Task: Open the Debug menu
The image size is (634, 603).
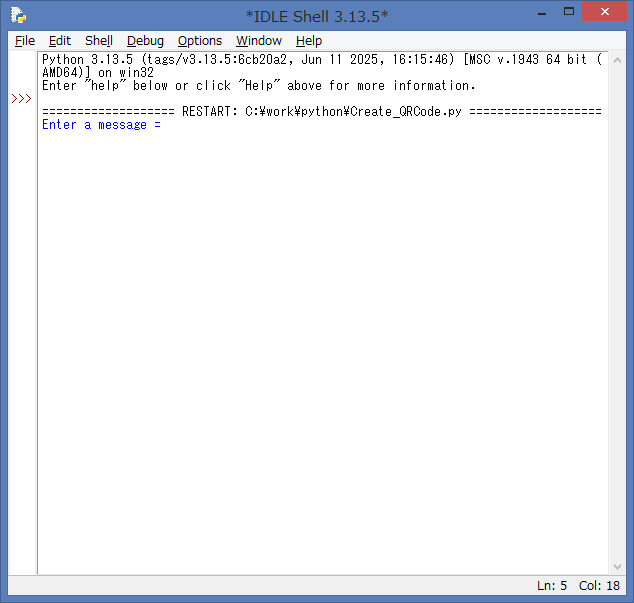Action: pyautogui.click(x=145, y=40)
